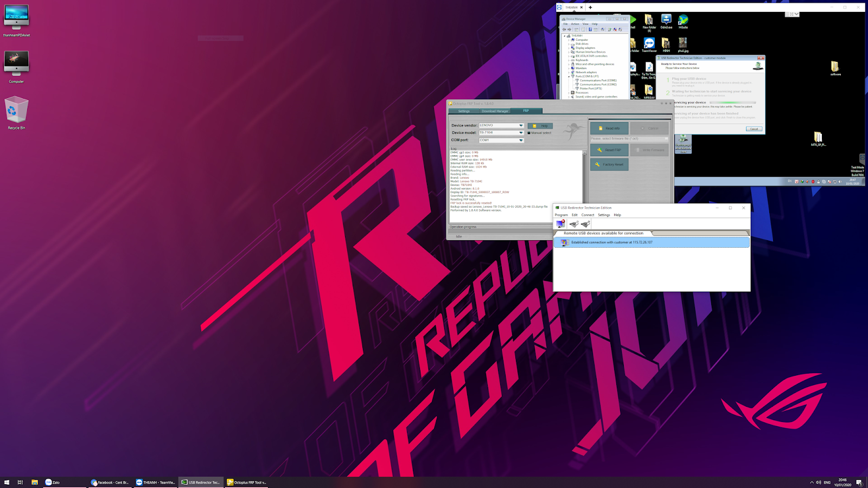
Task: Click the Octoplus operation progress bar
Action: click(500, 230)
